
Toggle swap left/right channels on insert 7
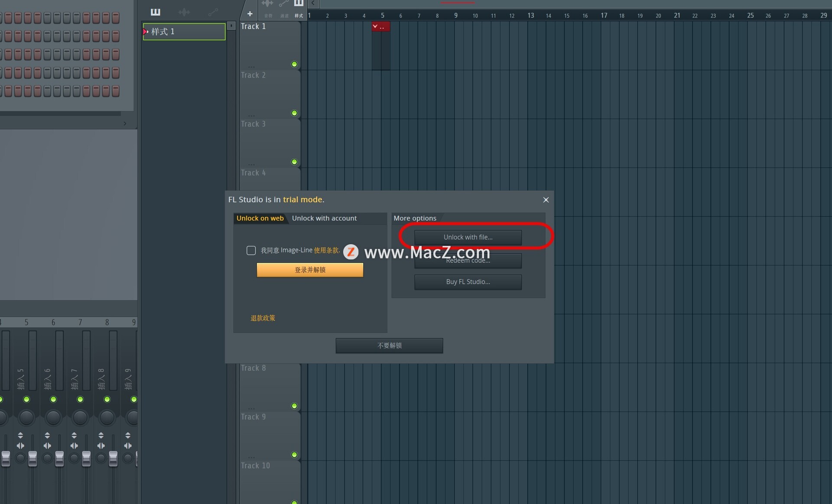pyautogui.click(x=74, y=446)
